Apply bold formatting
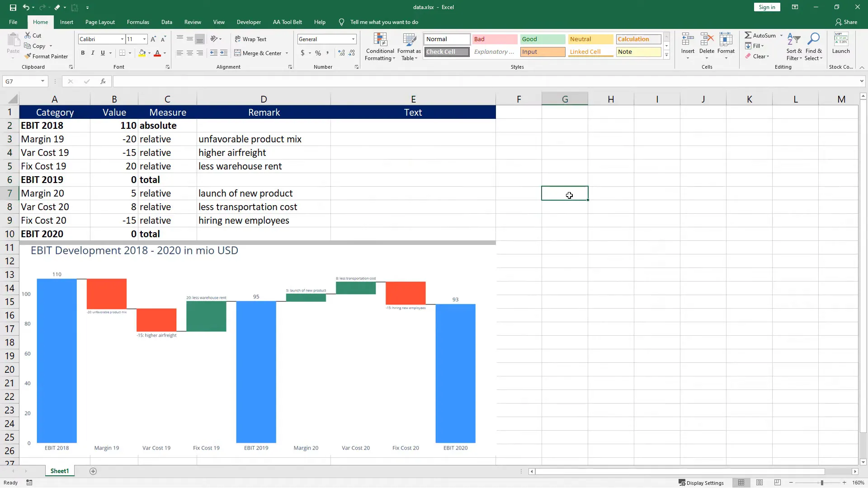 [x=83, y=53]
